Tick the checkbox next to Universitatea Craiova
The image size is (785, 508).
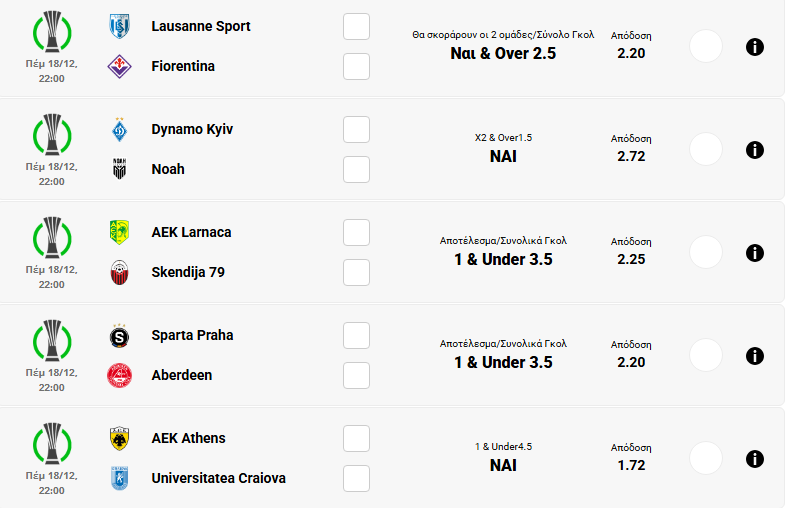tap(356, 479)
